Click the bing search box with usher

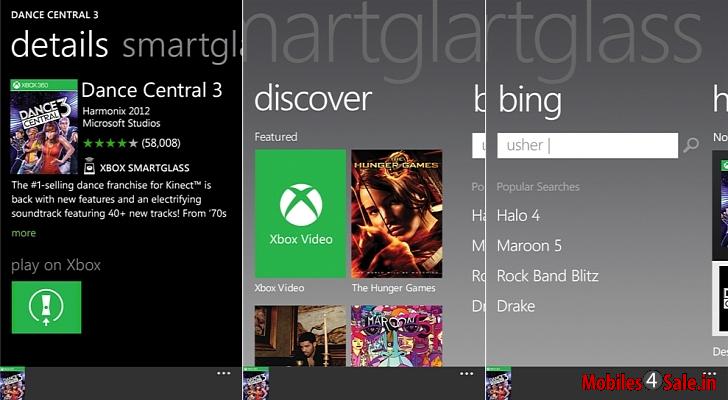pos(587,145)
